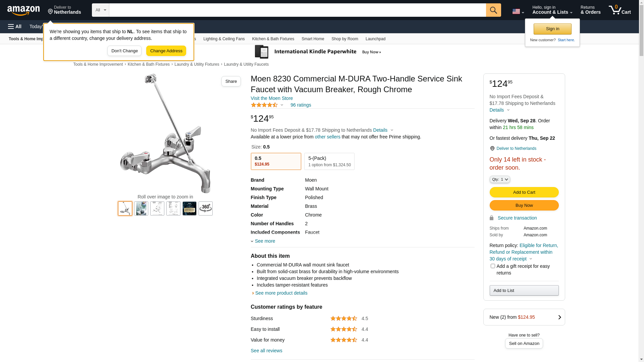Open the shopping cart
Viewport: 644px width, 362px height.
[x=620, y=10]
